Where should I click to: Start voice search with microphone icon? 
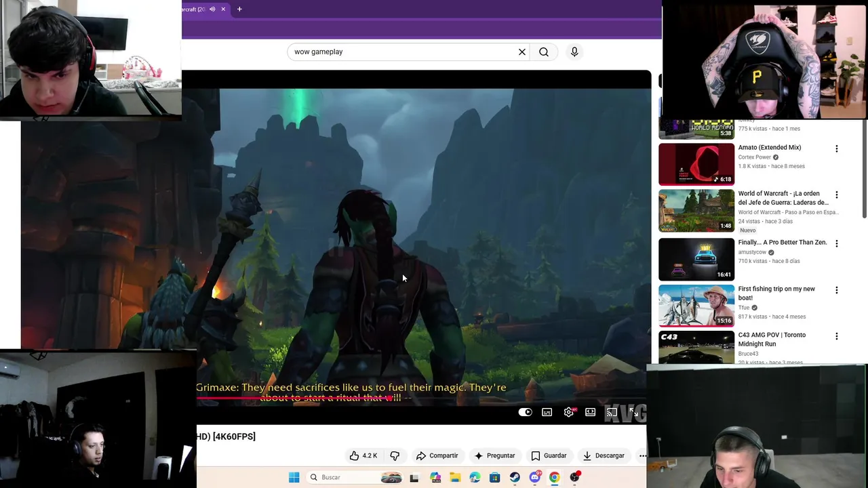(574, 52)
